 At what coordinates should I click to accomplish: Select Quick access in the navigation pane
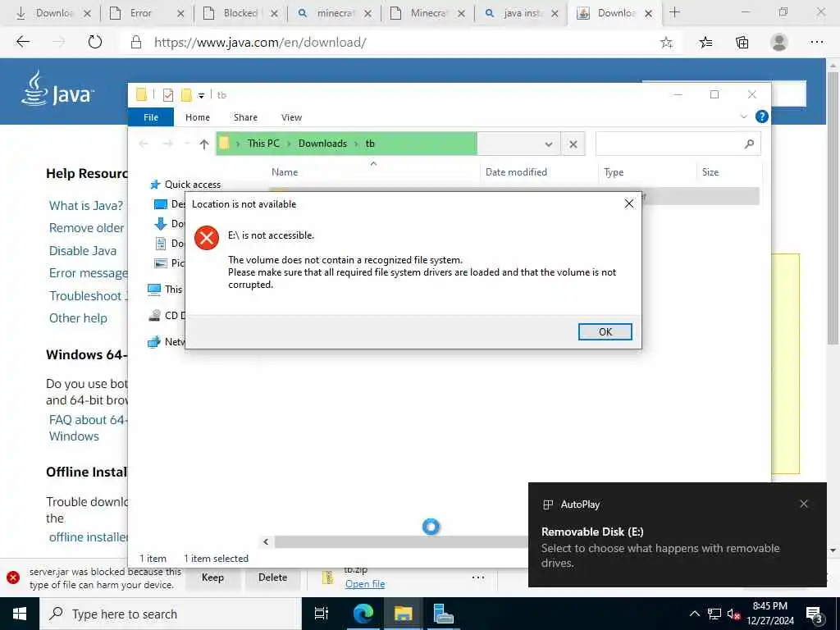pos(185,185)
